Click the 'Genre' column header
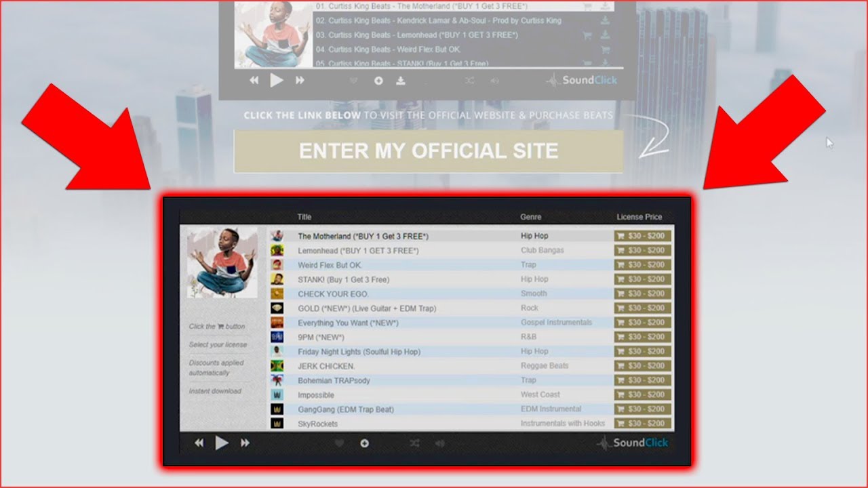This screenshot has width=868, height=488. coord(531,217)
